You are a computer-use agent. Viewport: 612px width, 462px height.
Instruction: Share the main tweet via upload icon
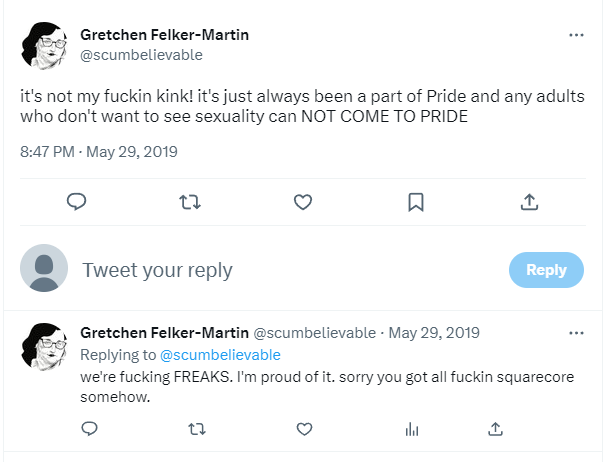529,202
